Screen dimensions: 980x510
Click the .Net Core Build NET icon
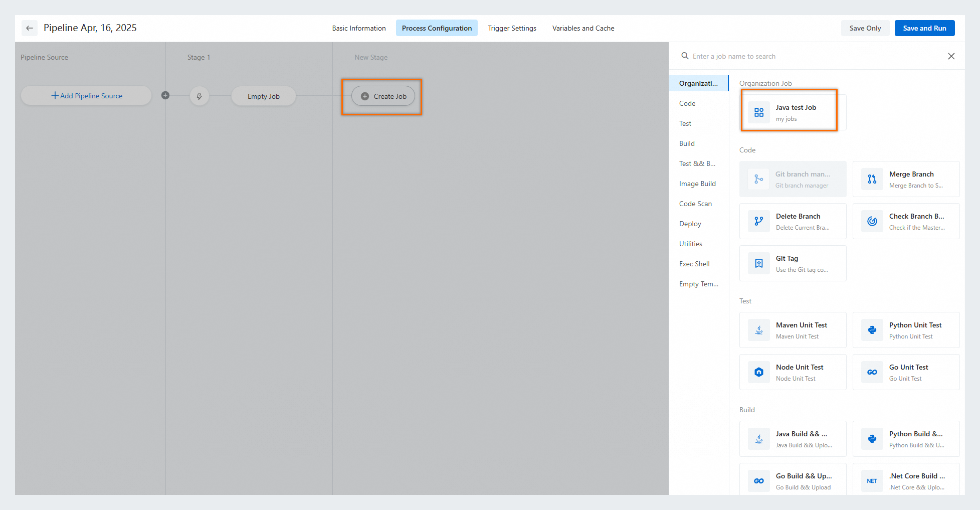coord(872,481)
